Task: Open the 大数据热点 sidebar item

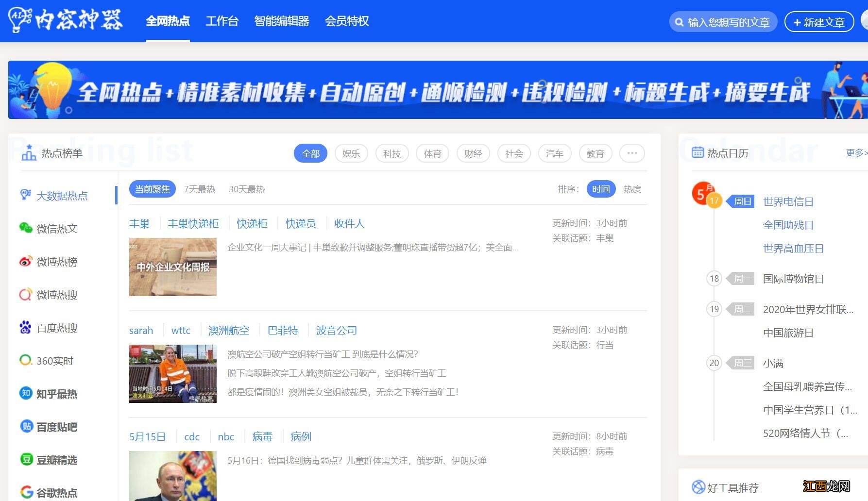Action: pyautogui.click(x=62, y=196)
